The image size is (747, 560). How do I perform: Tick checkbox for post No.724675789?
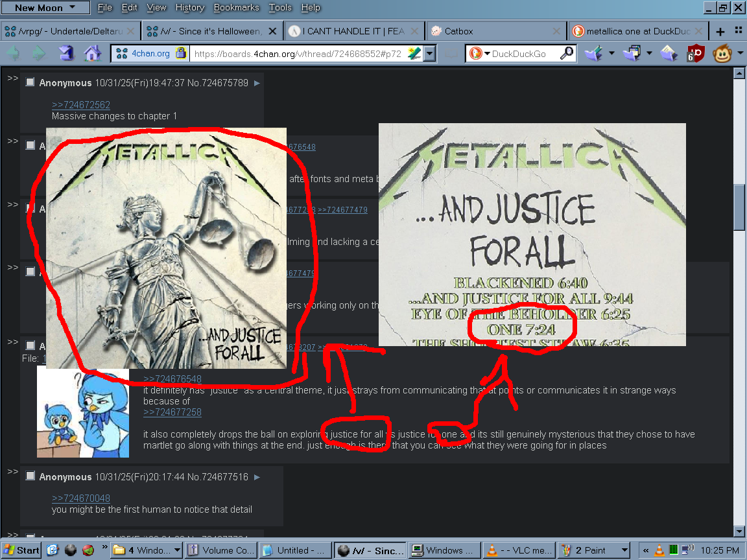[30, 82]
